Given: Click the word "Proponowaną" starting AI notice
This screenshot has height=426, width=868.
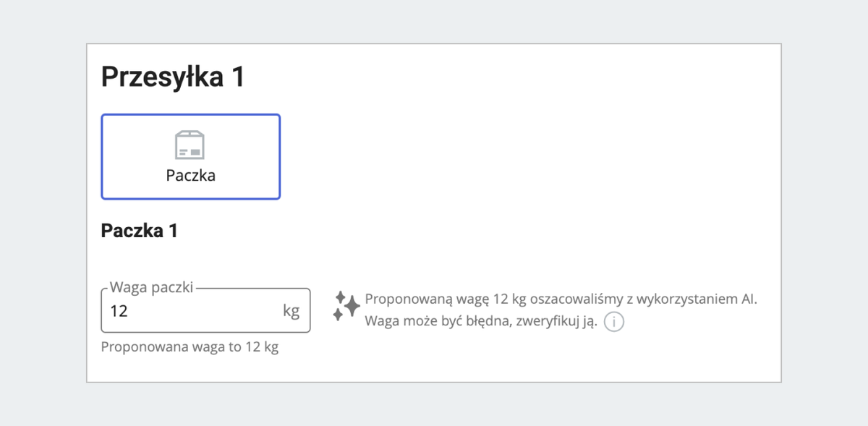Looking at the screenshot, I should pos(407,300).
